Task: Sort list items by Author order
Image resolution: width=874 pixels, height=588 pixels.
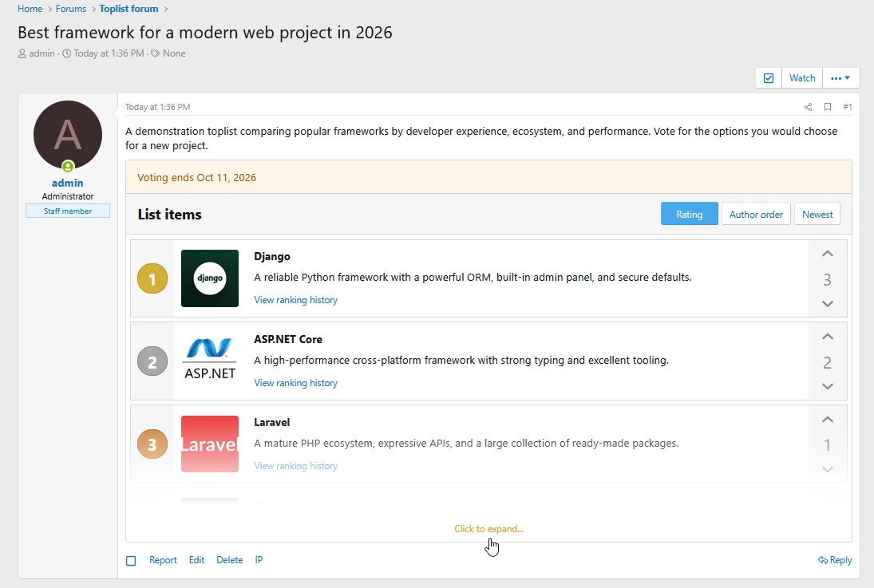Action: pyautogui.click(x=756, y=214)
